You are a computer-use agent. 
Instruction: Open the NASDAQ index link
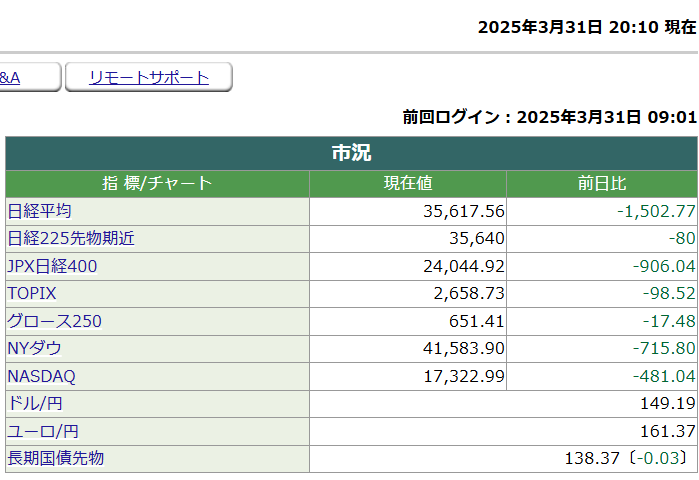click(x=41, y=376)
